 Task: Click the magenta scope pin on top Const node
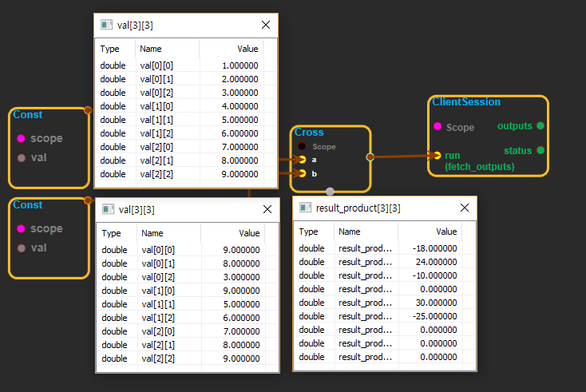(x=21, y=138)
